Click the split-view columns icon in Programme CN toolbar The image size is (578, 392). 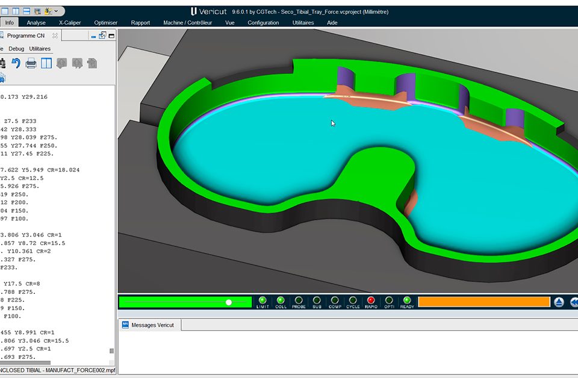[46, 63]
